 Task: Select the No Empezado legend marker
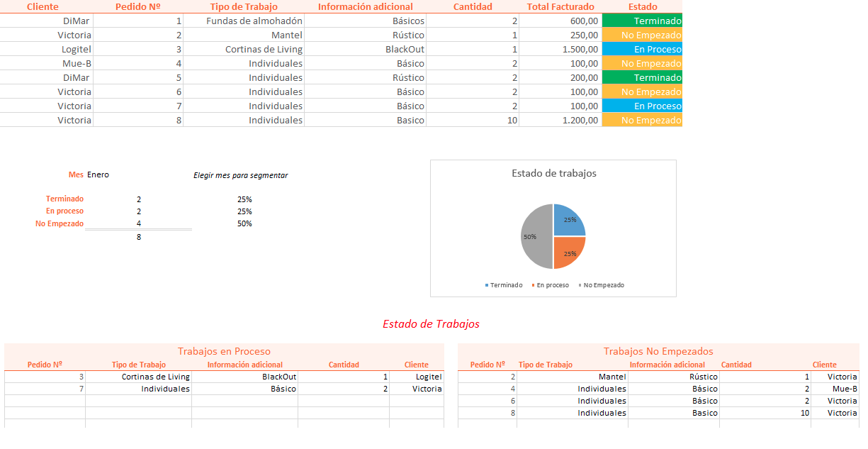(579, 284)
